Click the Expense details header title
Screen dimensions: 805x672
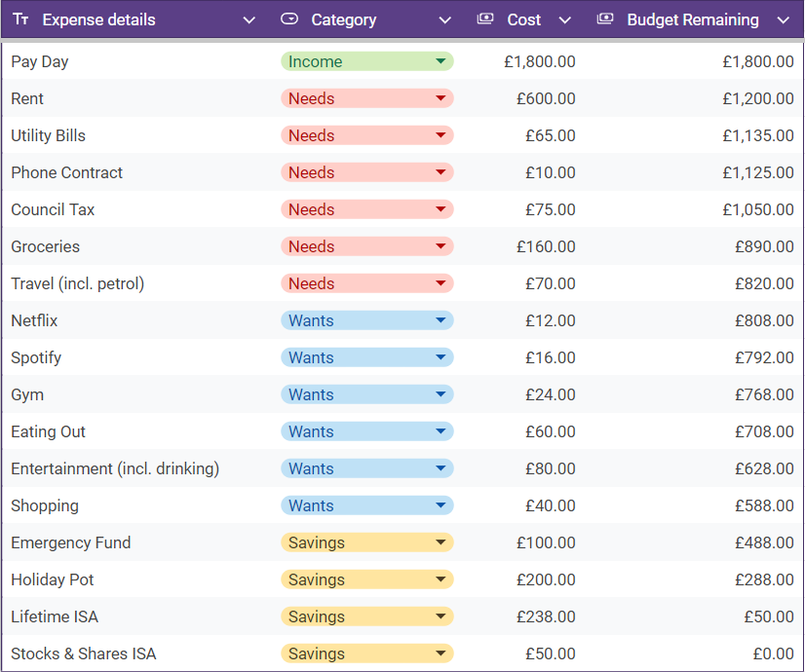click(98, 19)
